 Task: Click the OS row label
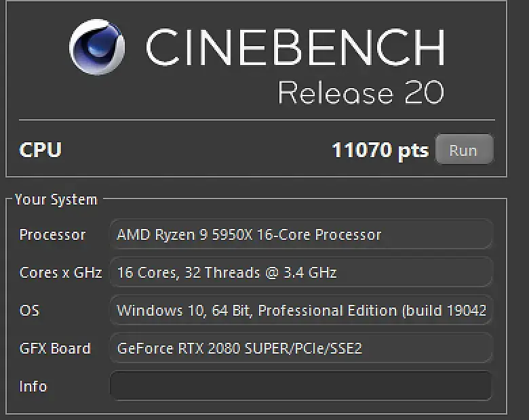coord(29,310)
